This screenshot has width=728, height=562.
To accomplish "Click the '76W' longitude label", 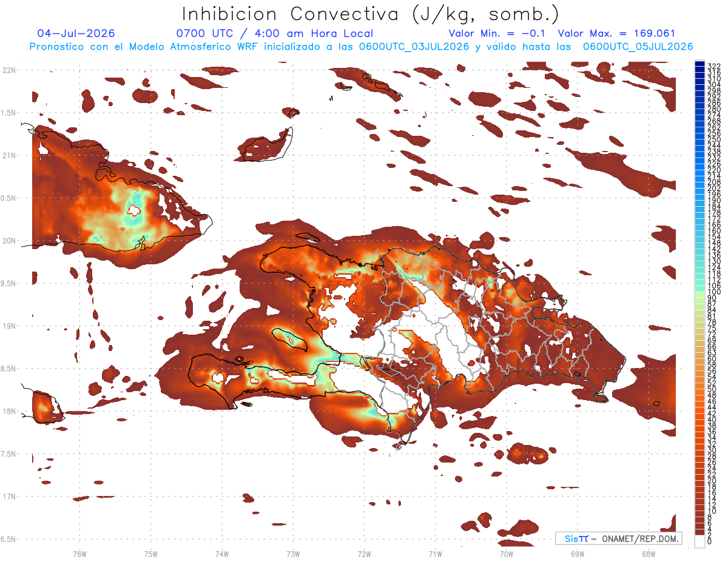I will 79,554.
